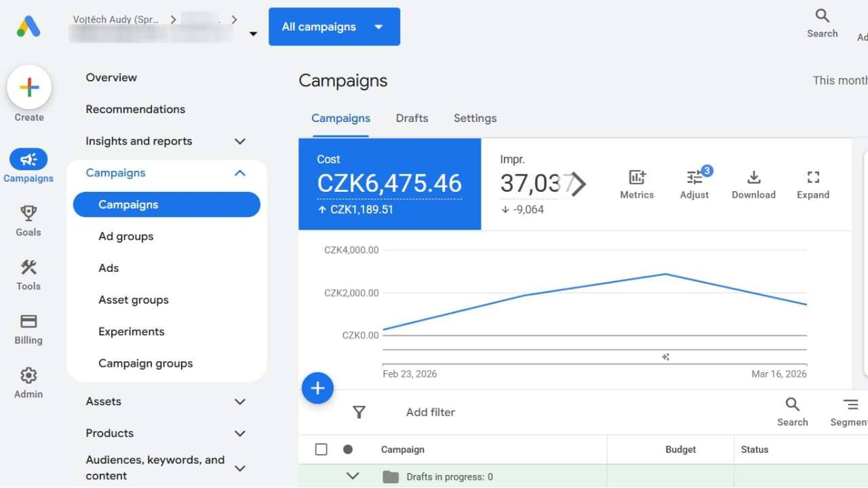Expand the Assets section in the navigation menu
The image size is (868, 488).
239,401
